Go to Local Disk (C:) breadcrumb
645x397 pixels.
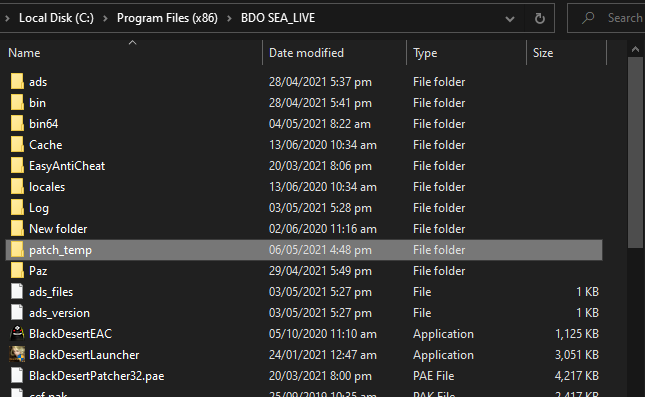click(56, 18)
